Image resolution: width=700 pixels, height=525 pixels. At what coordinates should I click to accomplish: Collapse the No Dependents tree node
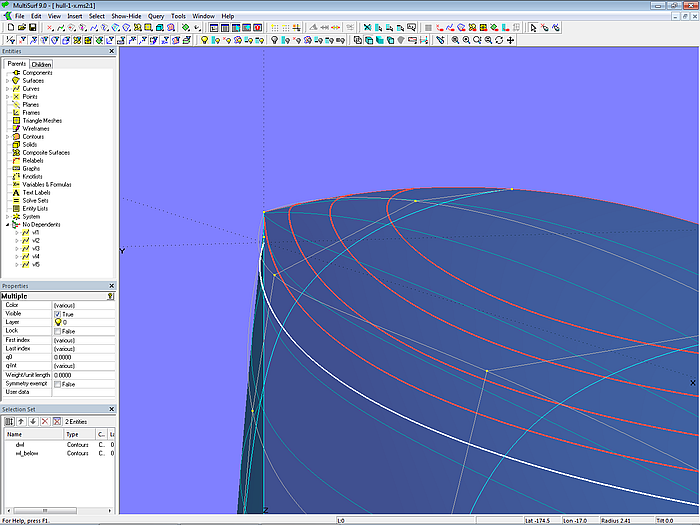(8, 225)
